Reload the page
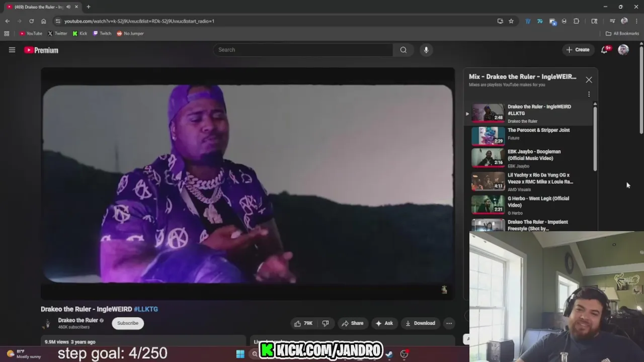Viewport: 644px width, 362px height. coord(31,21)
